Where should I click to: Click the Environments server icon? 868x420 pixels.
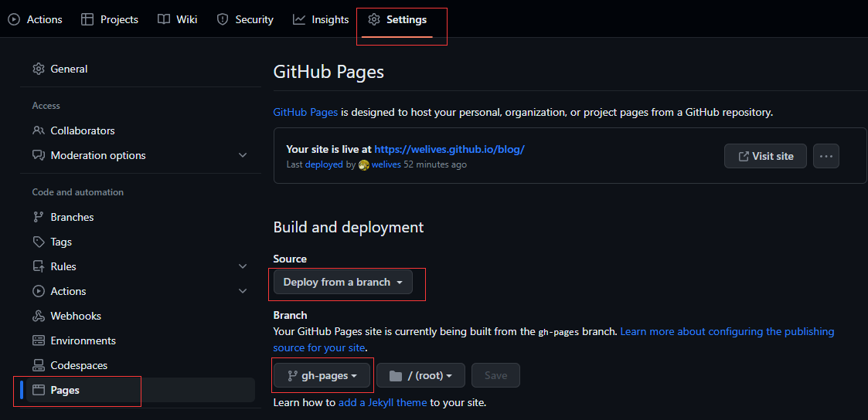pos(38,340)
